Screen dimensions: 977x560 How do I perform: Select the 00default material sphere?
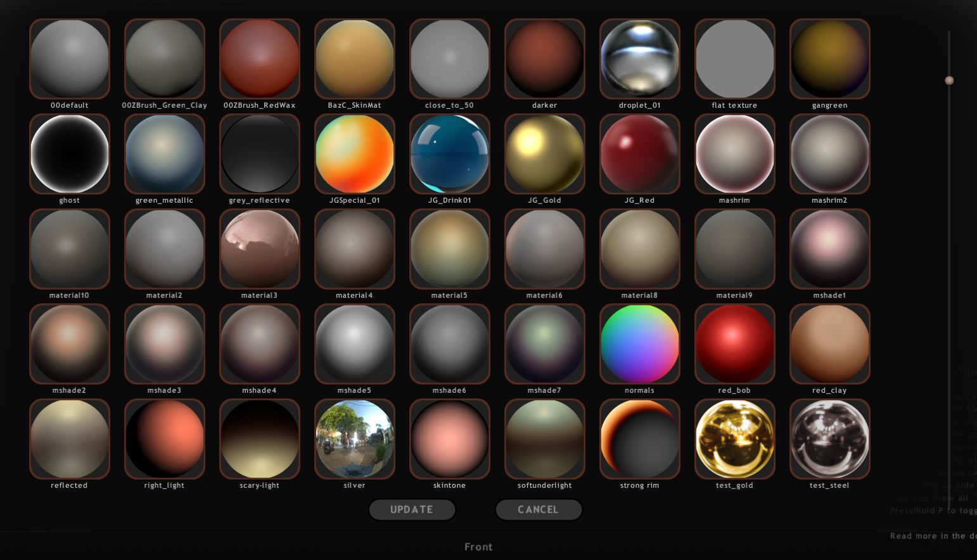[x=70, y=59]
